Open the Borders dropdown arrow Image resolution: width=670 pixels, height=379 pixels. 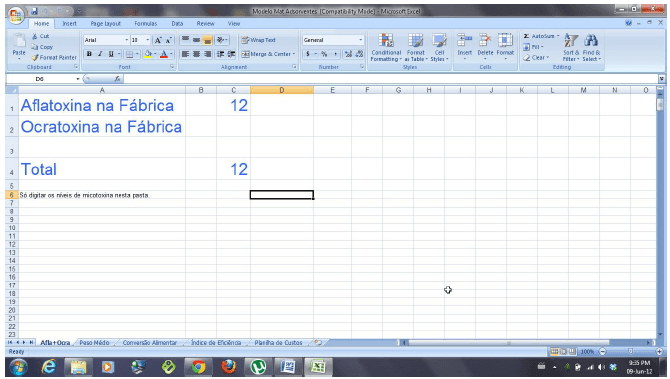pyautogui.click(x=137, y=54)
